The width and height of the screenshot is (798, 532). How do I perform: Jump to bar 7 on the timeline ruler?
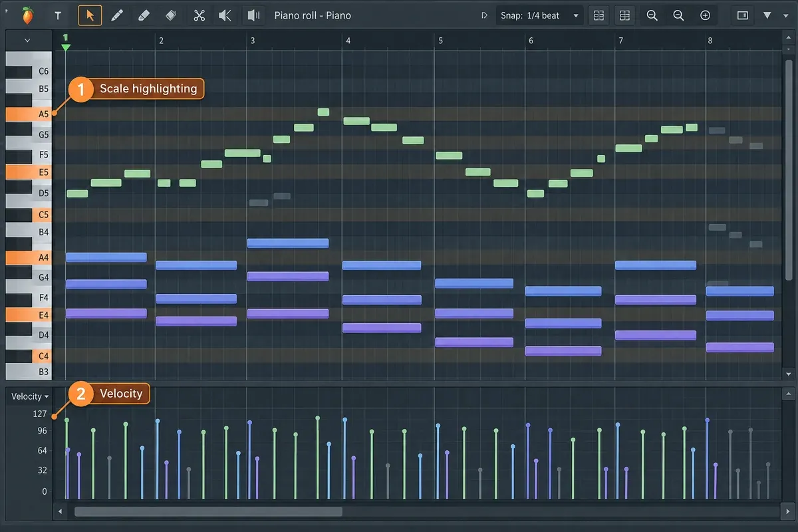(x=620, y=41)
